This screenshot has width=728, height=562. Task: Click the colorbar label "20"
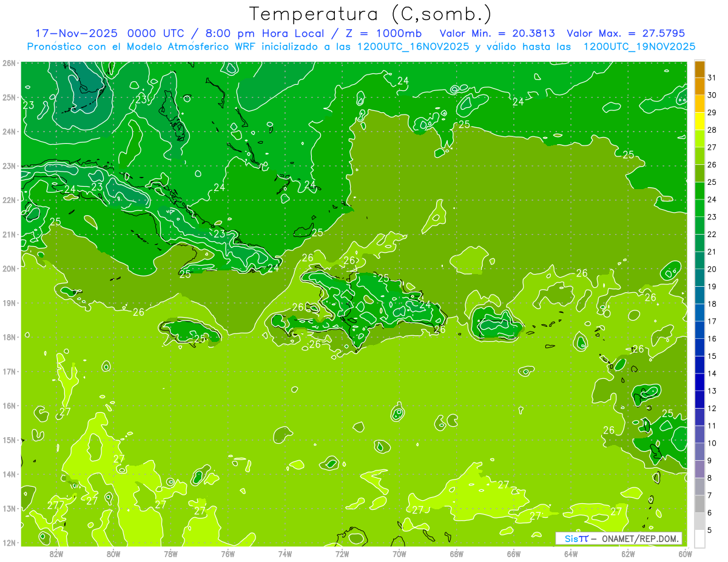point(712,269)
